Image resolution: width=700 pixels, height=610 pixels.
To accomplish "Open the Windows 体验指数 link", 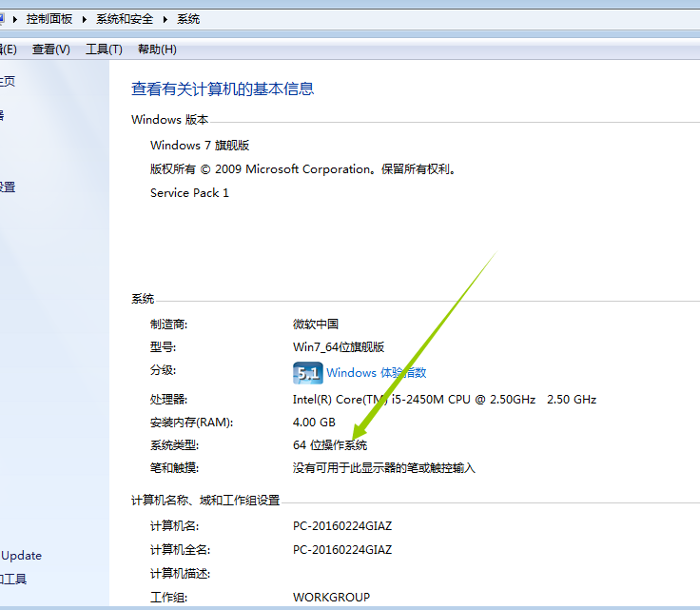I will coord(376,373).
